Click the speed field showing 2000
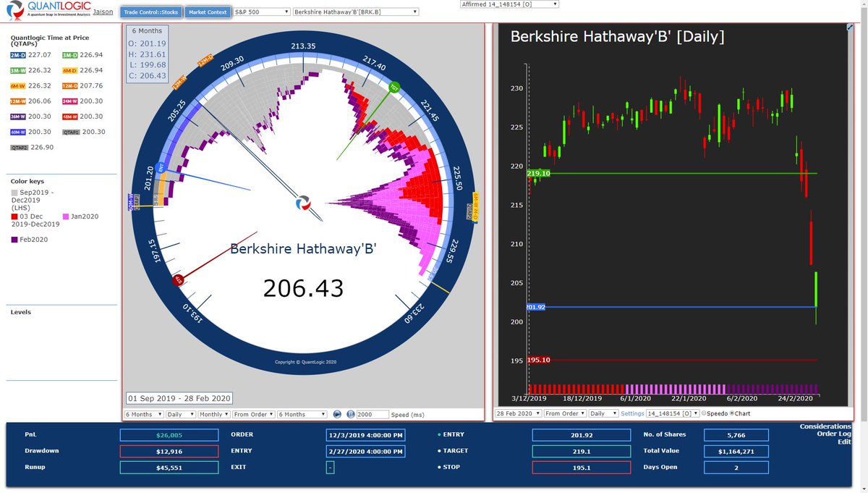This screenshot has height=493, width=868. [373, 415]
